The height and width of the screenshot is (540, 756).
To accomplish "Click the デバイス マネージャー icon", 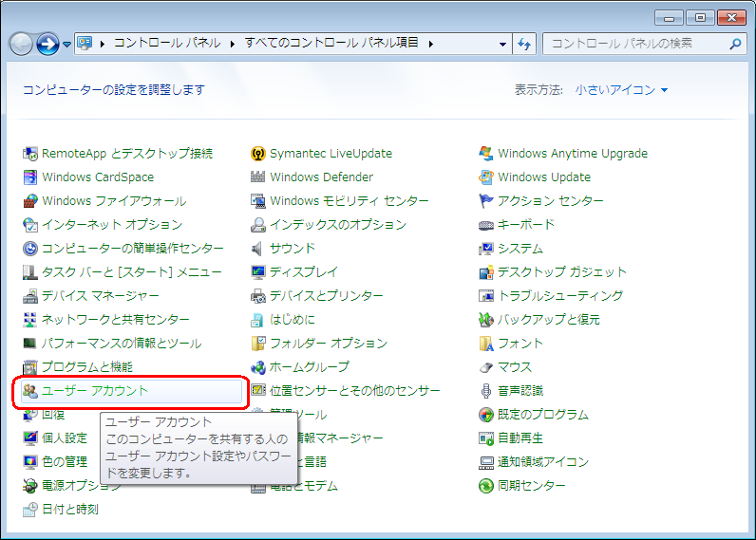I will [29, 296].
